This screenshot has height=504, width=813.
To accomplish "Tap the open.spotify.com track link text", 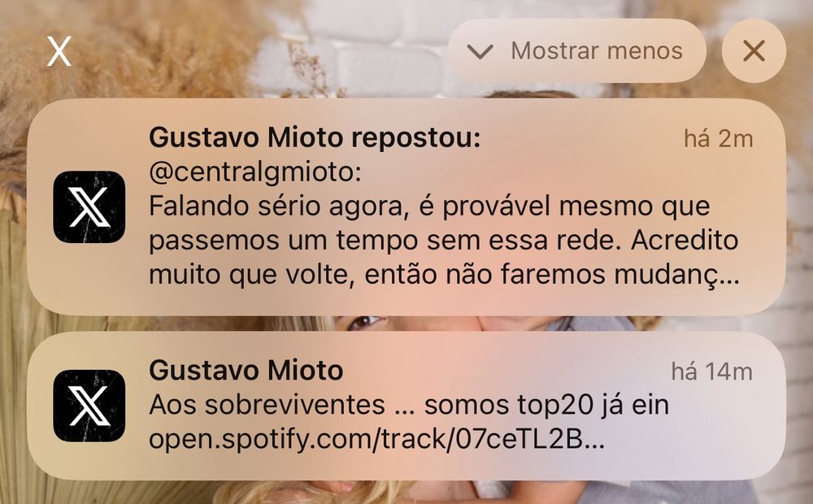I will [376, 439].
